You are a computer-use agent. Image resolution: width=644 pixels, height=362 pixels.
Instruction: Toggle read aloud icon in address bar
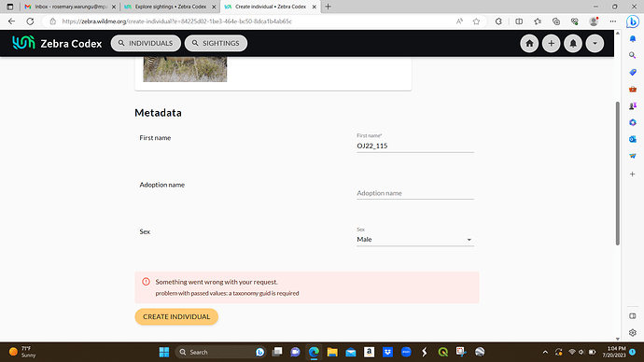459,21
